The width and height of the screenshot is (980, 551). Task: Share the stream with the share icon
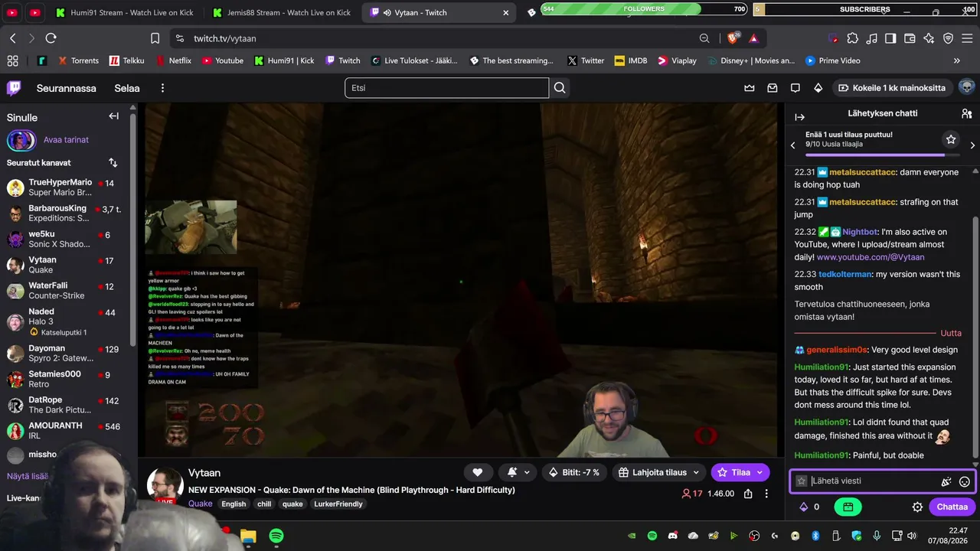click(x=749, y=494)
